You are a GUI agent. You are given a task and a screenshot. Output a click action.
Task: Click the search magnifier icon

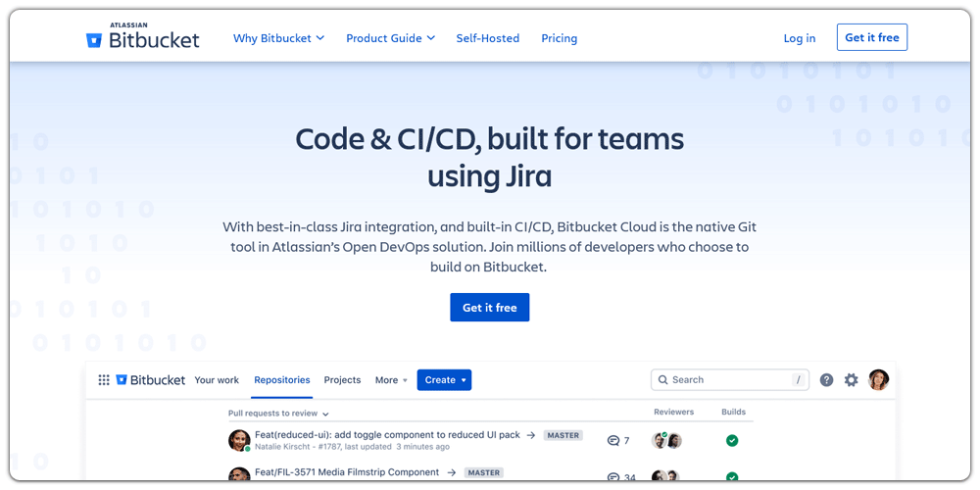pos(662,380)
